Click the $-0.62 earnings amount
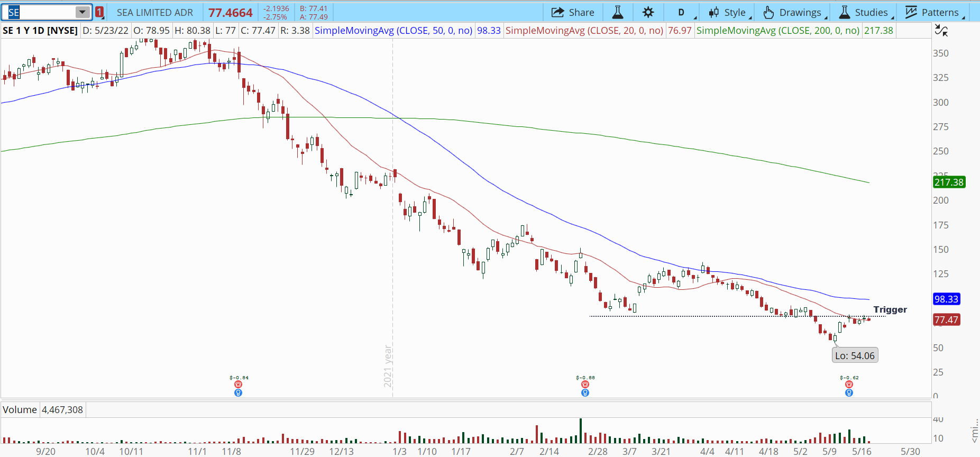Viewport: 980px width, 457px height. pyautogui.click(x=849, y=378)
